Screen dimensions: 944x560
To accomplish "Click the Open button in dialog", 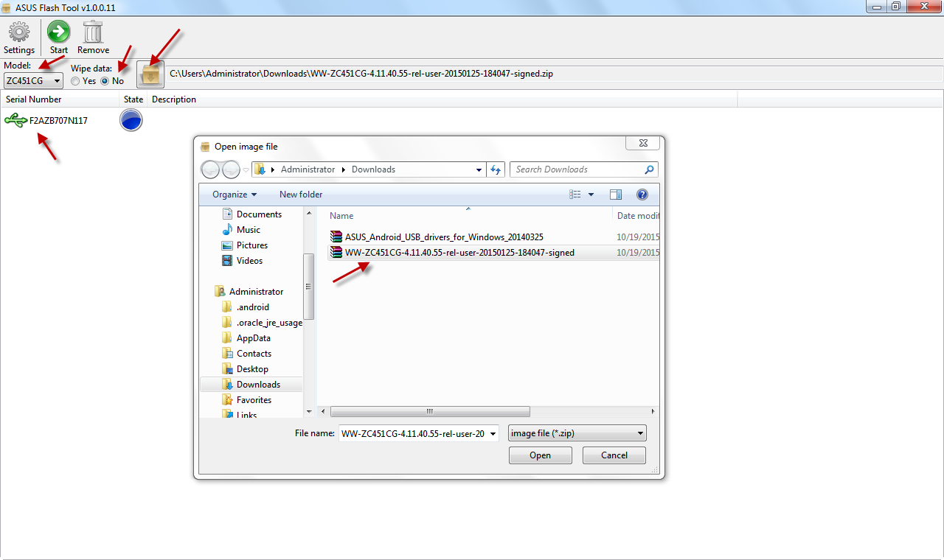I will click(540, 455).
